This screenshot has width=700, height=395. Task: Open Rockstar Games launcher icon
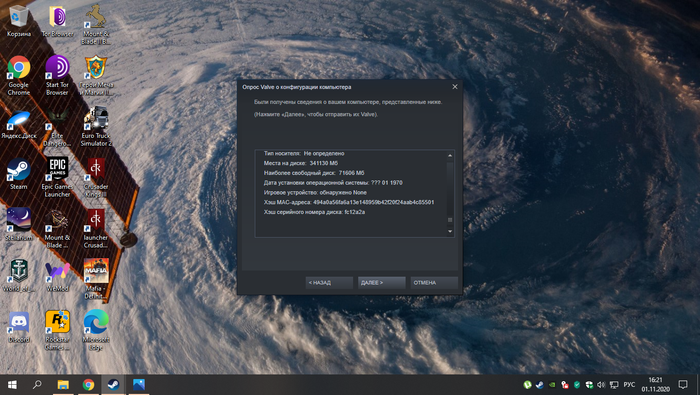(57, 330)
